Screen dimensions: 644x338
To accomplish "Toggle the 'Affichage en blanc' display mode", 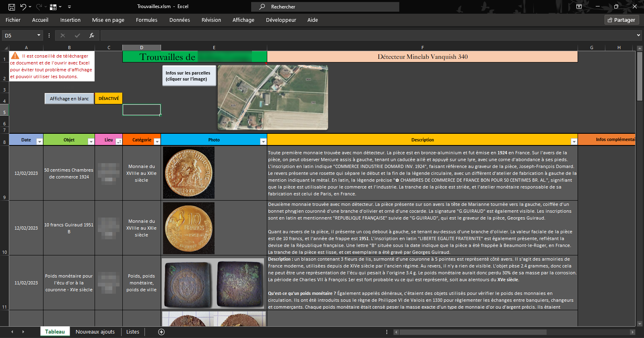I will [69, 99].
